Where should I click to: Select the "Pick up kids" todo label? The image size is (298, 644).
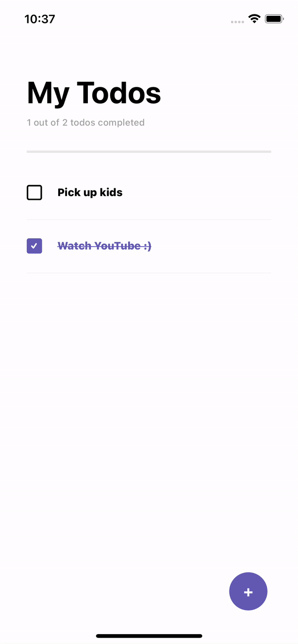pos(90,193)
